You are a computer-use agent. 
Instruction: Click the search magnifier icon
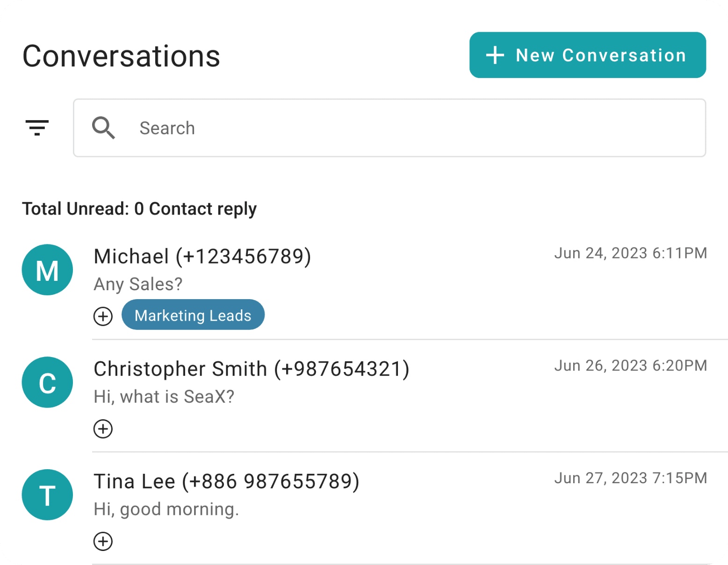[103, 128]
